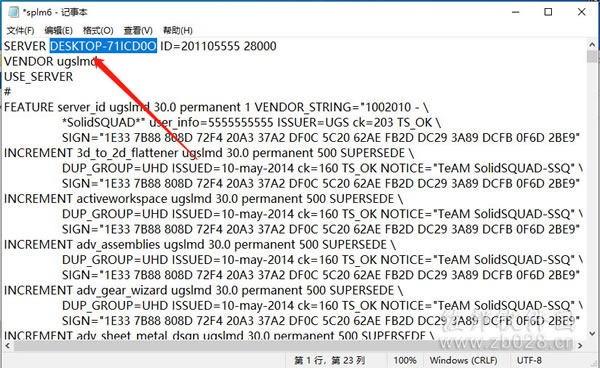
Task: Click the selected DESKTOP-71ICD0O hostname text
Action: point(103,46)
